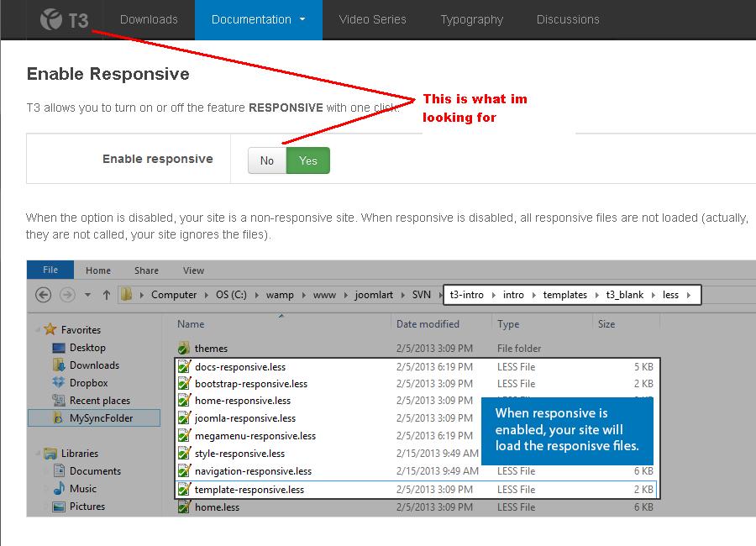This screenshot has width=756, height=546.
Task: Select joomlart in the address path
Action: pyautogui.click(x=374, y=295)
